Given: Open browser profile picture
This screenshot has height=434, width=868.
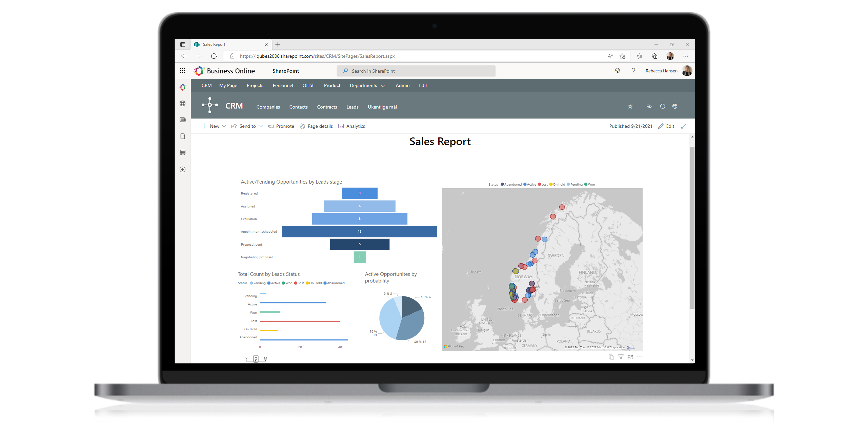Looking at the screenshot, I should click(x=670, y=56).
